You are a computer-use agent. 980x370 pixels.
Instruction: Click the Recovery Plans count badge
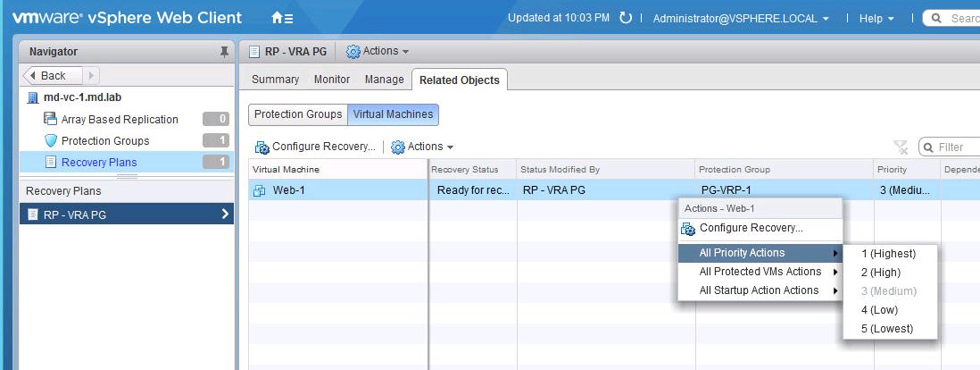[x=216, y=162]
